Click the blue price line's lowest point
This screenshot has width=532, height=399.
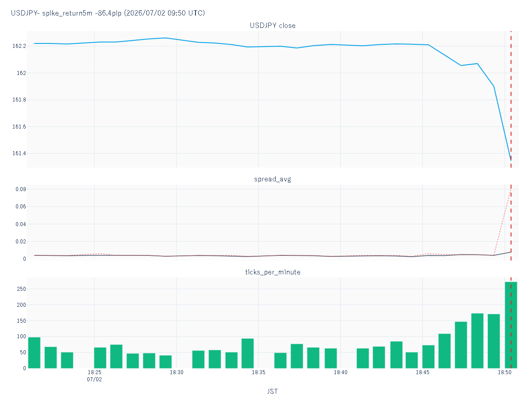[x=510, y=160]
